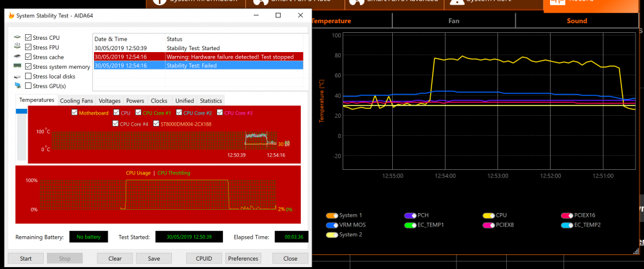Enable the Stress GPU(s) checkbox

(28, 86)
